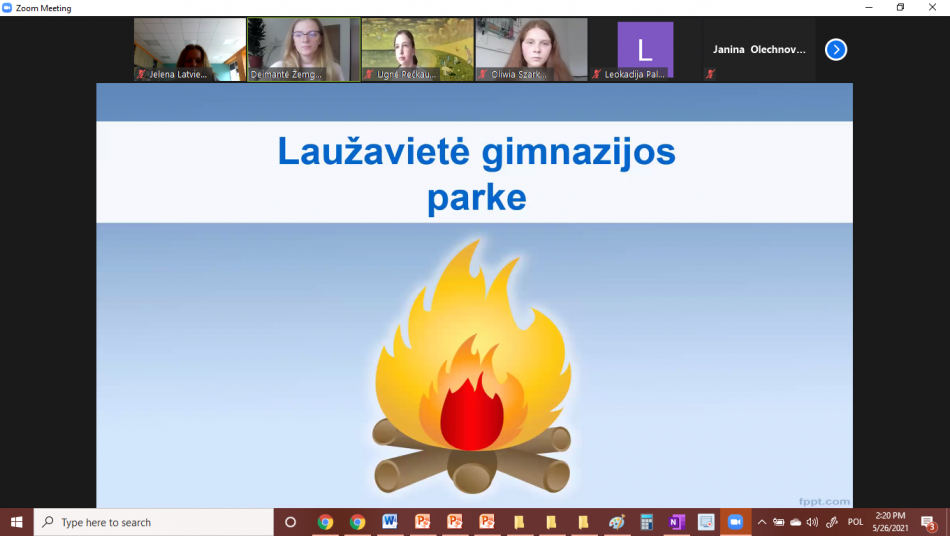950x536 pixels.
Task: Open the Chrome icon next to Word
Action: point(357,522)
